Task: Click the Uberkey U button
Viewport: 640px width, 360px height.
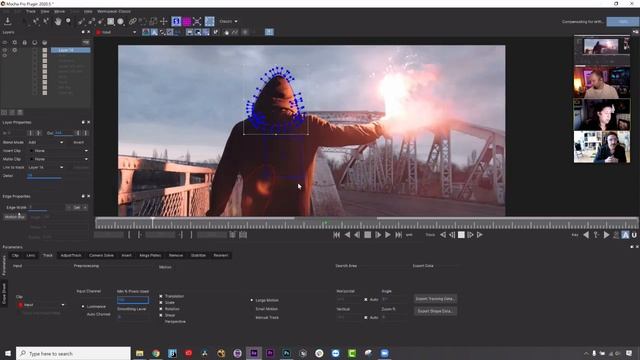Action: coord(634,235)
